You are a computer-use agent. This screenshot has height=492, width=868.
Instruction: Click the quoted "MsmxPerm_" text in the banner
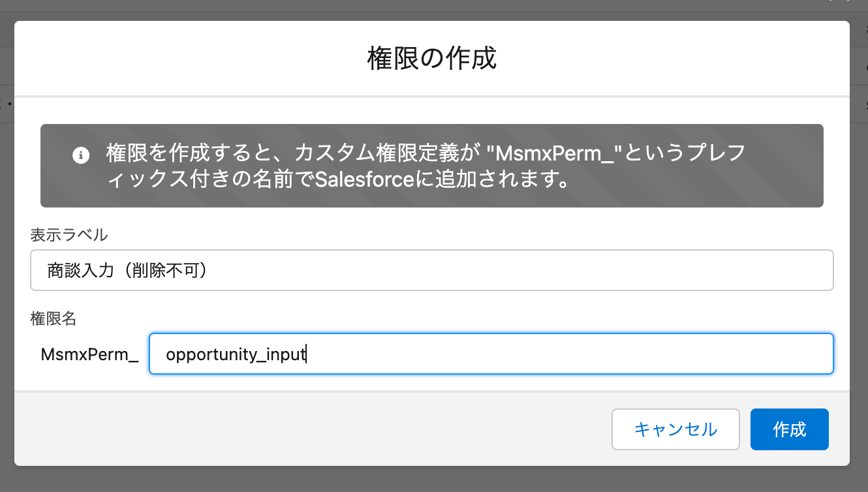pyautogui.click(x=557, y=153)
